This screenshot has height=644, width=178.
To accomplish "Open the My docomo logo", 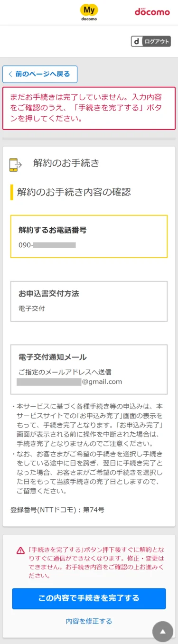I will pyautogui.click(x=89, y=13).
